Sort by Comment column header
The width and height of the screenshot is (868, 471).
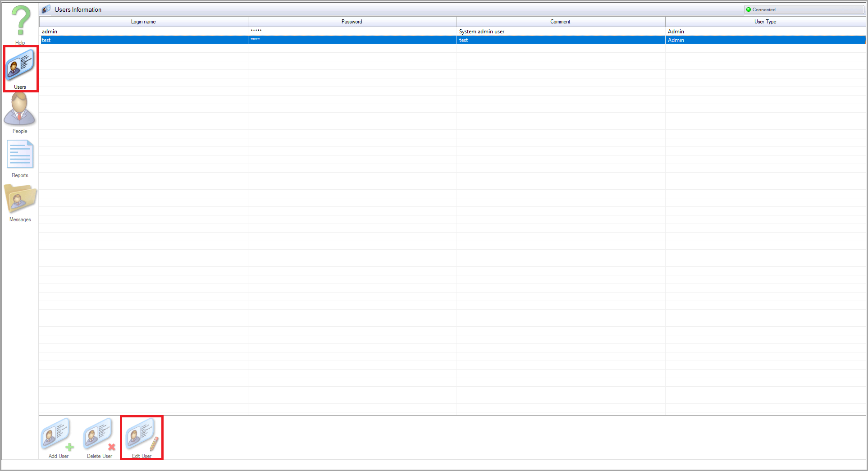pos(561,22)
